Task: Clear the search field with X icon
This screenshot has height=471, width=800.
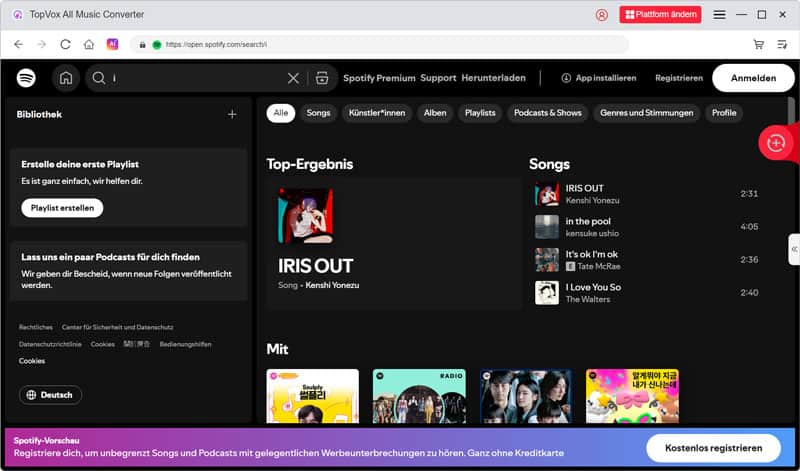Action: (x=293, y=78)
